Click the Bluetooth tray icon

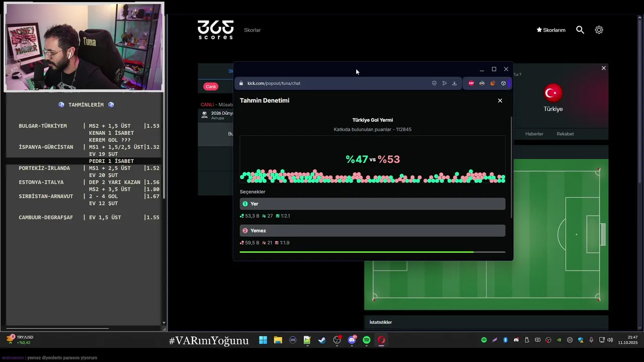(506, 340)
